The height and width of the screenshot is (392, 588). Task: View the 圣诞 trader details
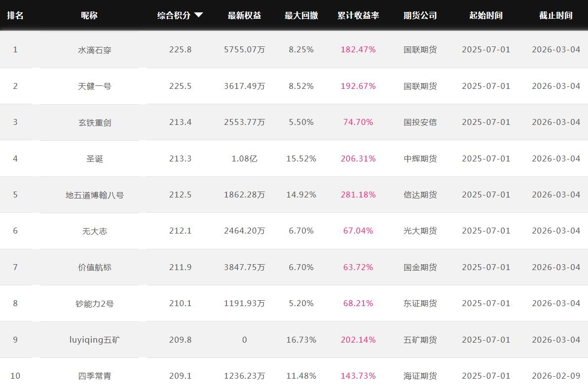[x=95, y=158]
